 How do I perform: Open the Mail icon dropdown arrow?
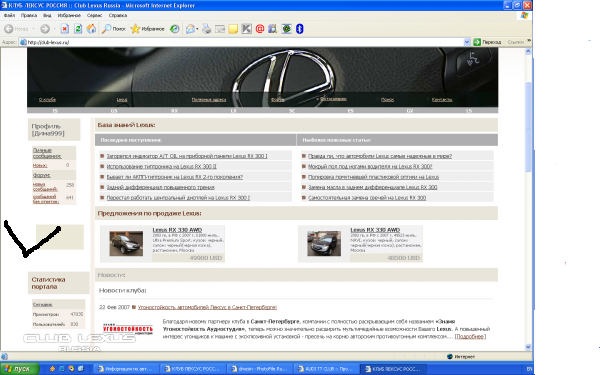point(197,29)
